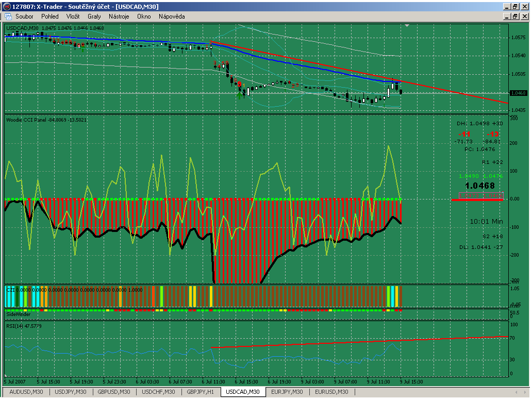The image size is (532, 400).
Task: Select the USDCAD,M30 chart tab
Action: coord(243,392)
